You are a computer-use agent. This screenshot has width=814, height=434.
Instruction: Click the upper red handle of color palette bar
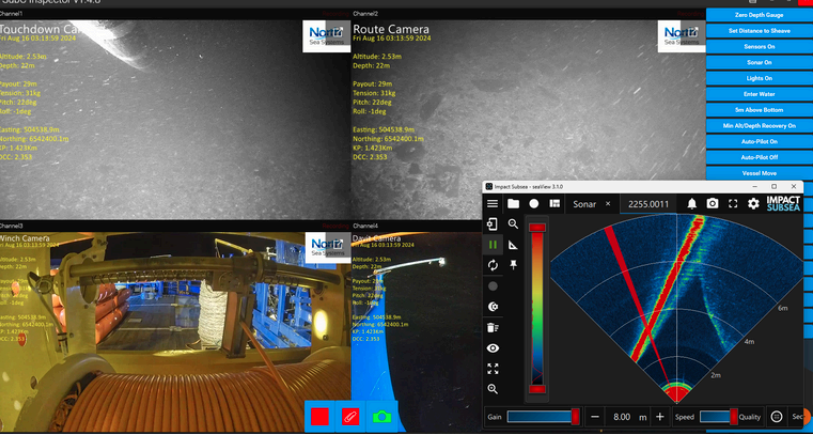coord(537,227)
